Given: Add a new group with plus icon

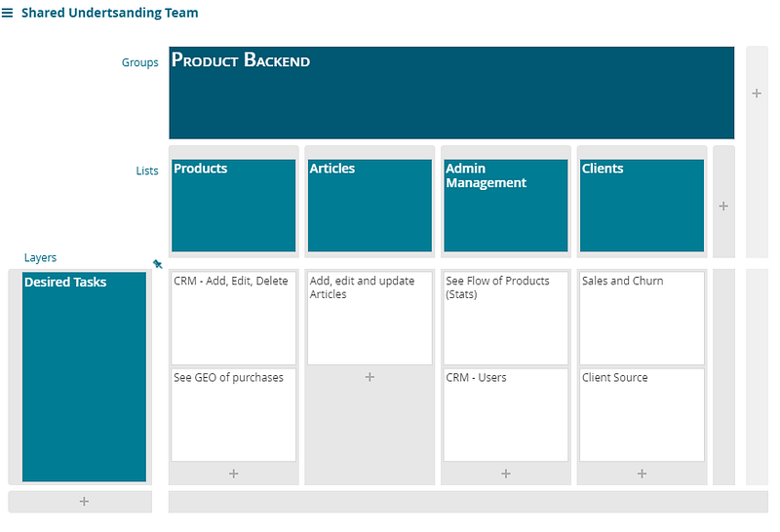Looking at the screenshot, I should pyautogui.click(x=757, y=94).
